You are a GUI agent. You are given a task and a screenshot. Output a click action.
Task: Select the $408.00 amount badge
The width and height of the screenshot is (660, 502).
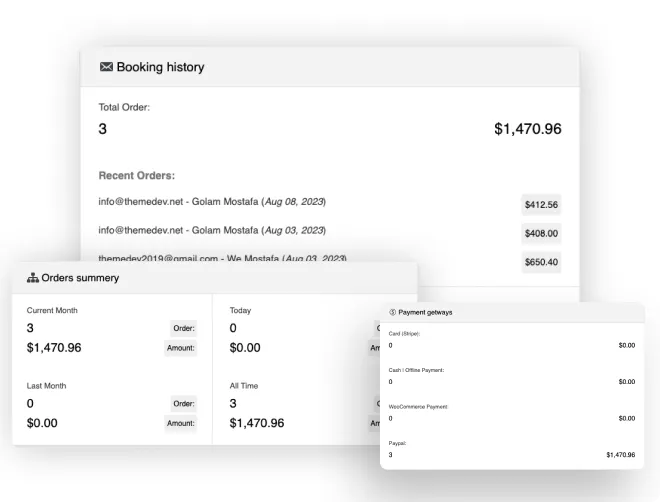[x=541, y=233]
